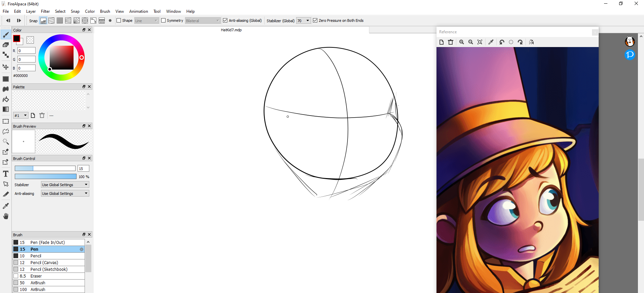The image size is (644, 293).
Task: Open the selected Pen brush settings gear
Action: (81, 249)
